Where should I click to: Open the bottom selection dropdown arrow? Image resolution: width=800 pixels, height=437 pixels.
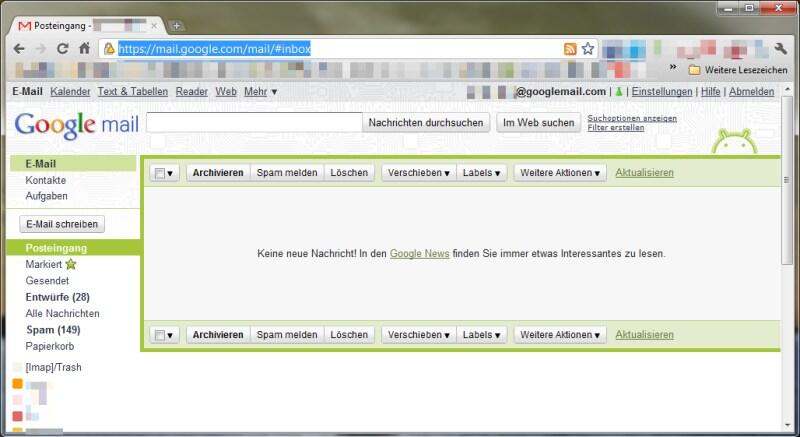170,336
